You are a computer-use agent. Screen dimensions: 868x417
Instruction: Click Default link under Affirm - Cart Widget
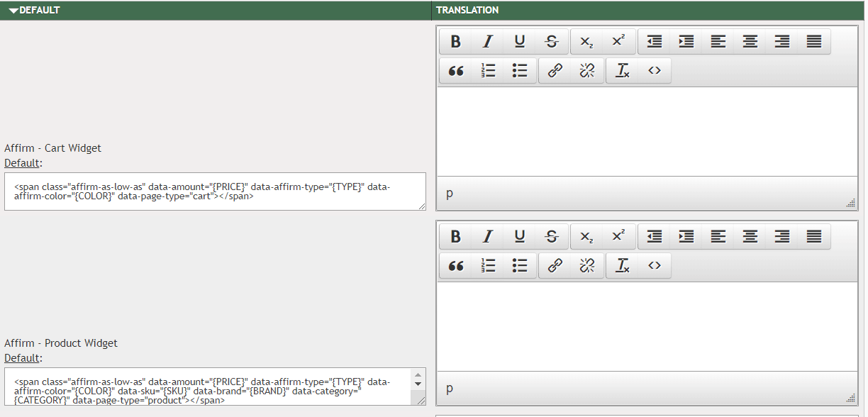tap(21, 163)
